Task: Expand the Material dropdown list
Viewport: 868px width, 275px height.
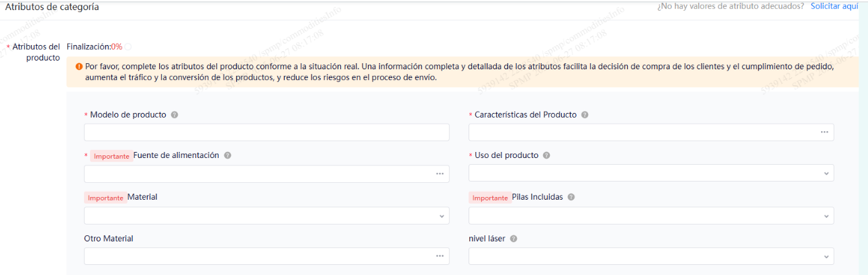Action: click(x=266, y=216)
